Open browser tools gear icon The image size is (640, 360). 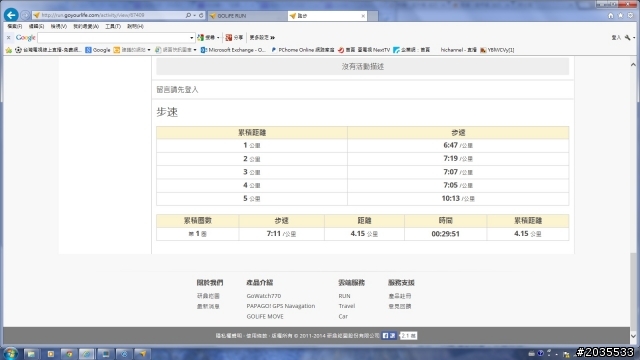631,16
